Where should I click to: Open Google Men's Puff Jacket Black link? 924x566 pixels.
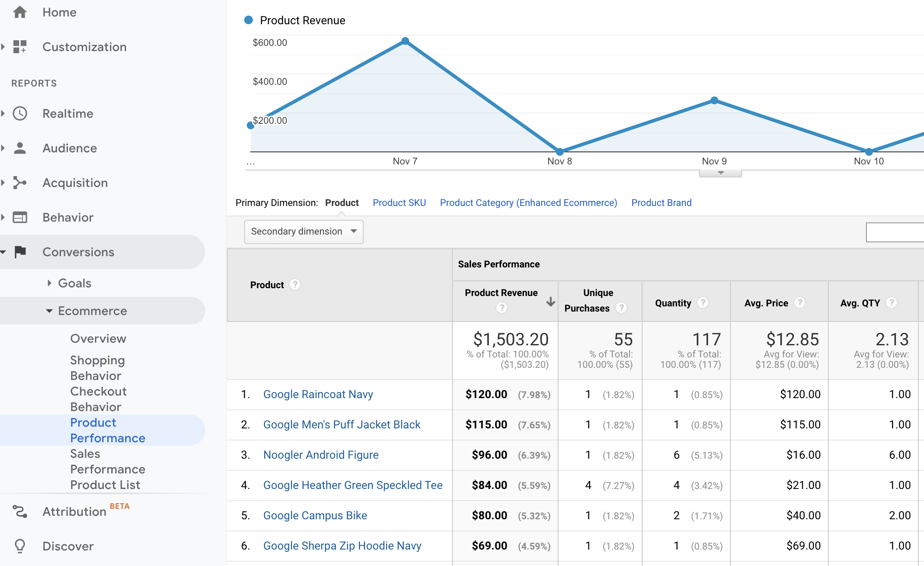(342, 424)
